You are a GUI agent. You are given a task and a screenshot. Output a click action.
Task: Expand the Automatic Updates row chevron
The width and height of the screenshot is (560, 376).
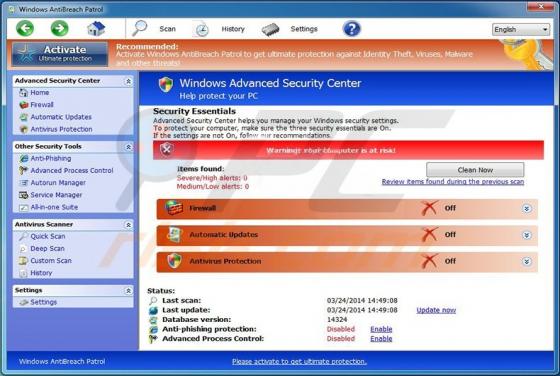point(526,235)
